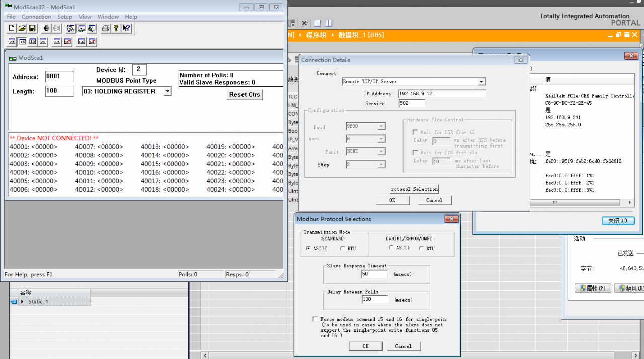This screenshot has width=644, height=359.
Task: Select integer display format icon
Action: [x=33, y=42]
